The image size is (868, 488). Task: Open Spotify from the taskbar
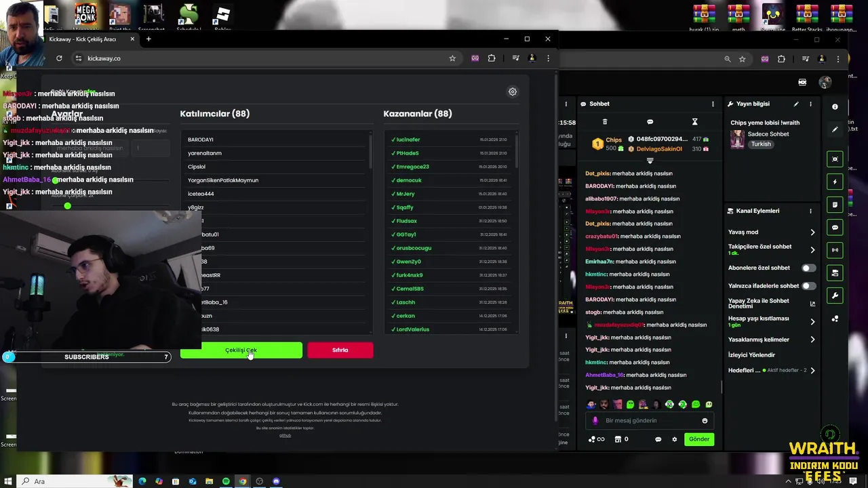point(226,481)
